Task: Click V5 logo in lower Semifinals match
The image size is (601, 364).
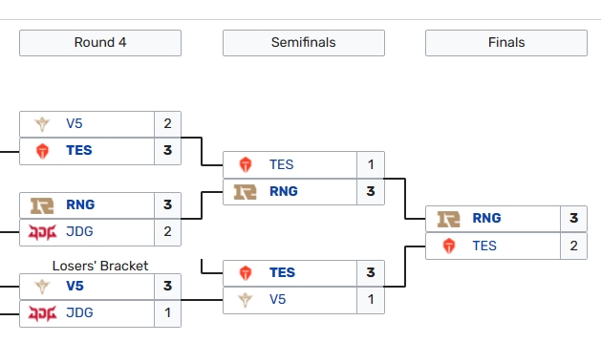Action: click(246, 300)
